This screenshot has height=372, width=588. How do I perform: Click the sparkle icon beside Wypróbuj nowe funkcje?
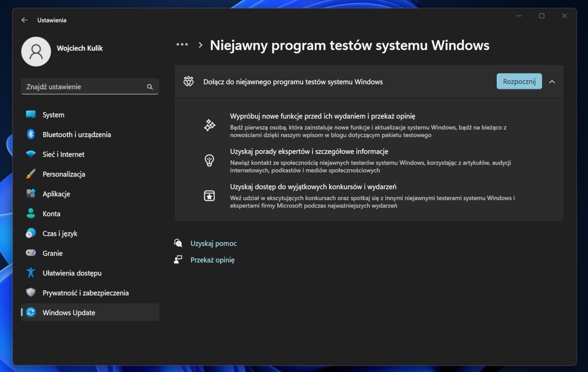(209, 125)
